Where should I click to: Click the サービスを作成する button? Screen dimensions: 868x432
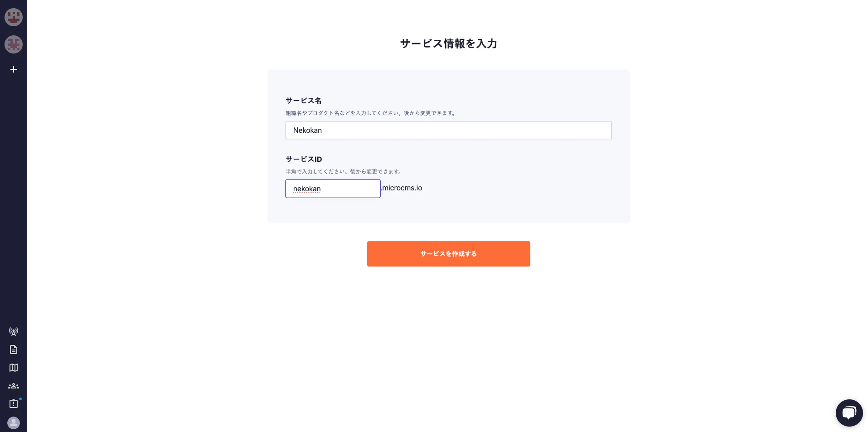[448, 254]
